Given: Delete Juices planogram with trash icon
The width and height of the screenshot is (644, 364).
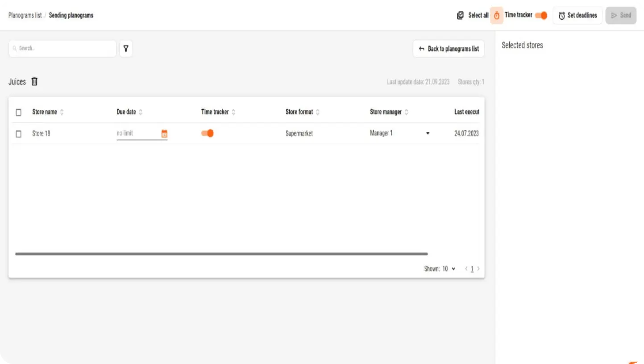Looking at the screenshot, I should (34, 82).
